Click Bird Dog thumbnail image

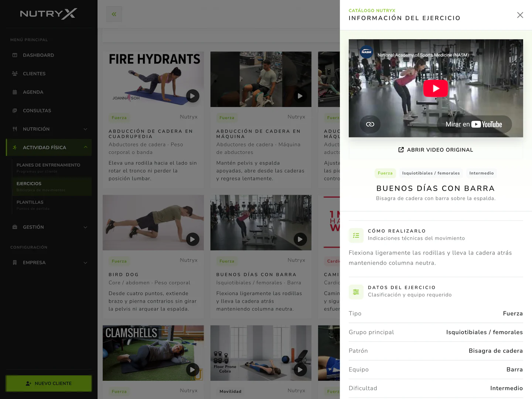(x=153, y=223)
